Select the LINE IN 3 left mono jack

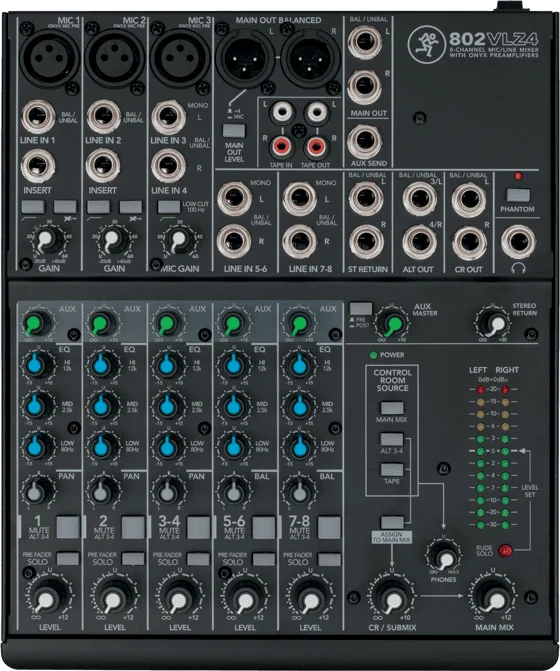pyautogui.click(x=169, y=117)
